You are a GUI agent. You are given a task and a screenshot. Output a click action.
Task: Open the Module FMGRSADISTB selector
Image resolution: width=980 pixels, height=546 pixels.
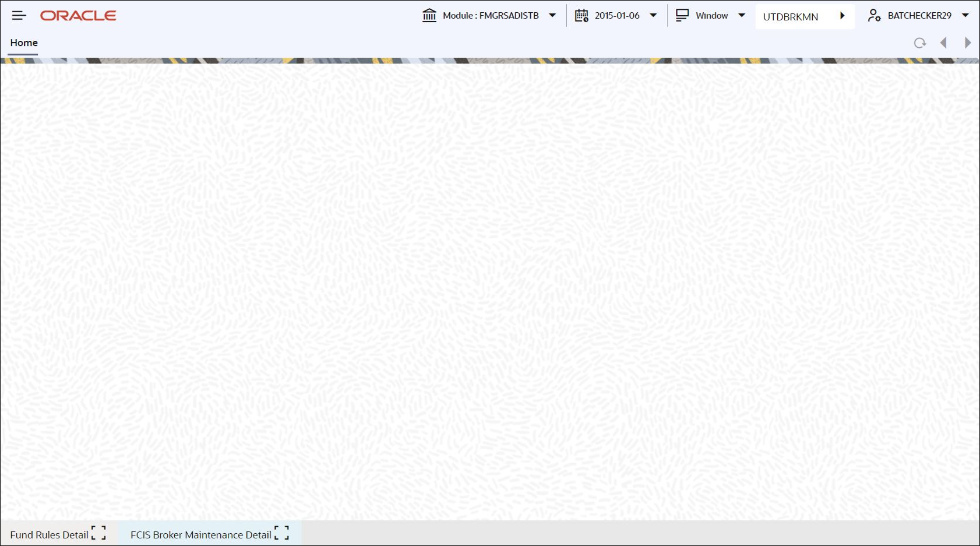click(491, 16)
